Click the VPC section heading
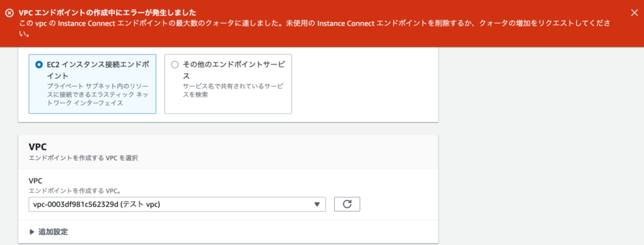Image resolution: width=644 pixels, height=245 pixels. coord(37,147)
